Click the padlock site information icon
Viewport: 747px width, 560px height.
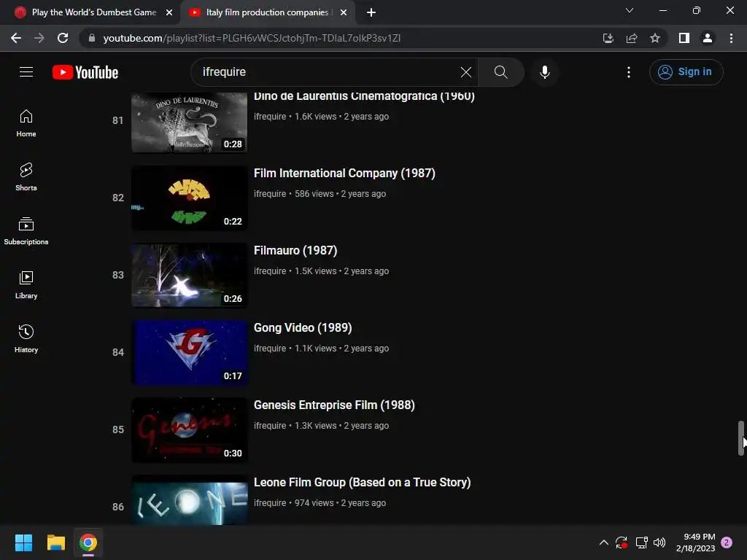coord(92,38)
